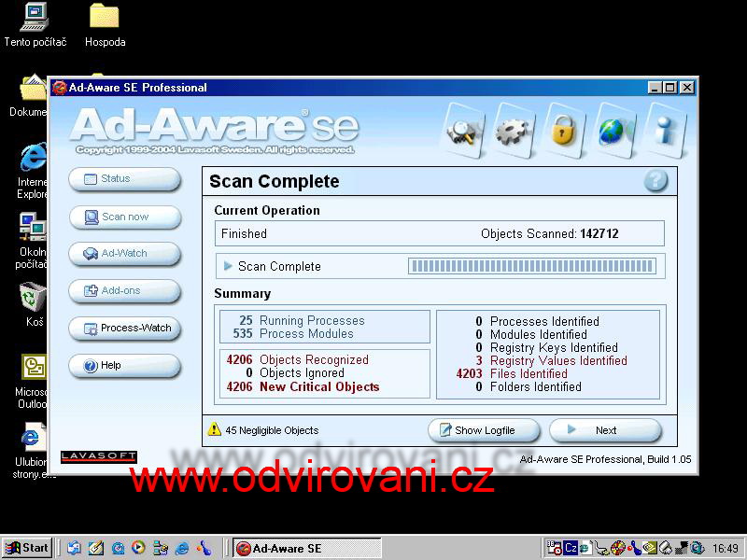Click the LAVASOFT logo
The width and height of the screenshot is (747, 560).
[x=99, y=456]
